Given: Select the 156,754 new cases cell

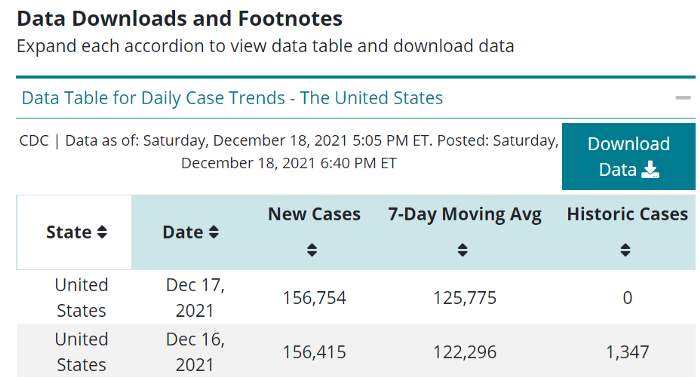Looking at the screenshot, I should click(x=314, y=298).
